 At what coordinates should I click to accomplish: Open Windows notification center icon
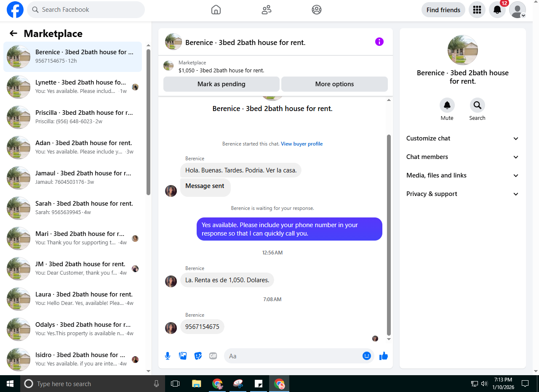(525, 384)
